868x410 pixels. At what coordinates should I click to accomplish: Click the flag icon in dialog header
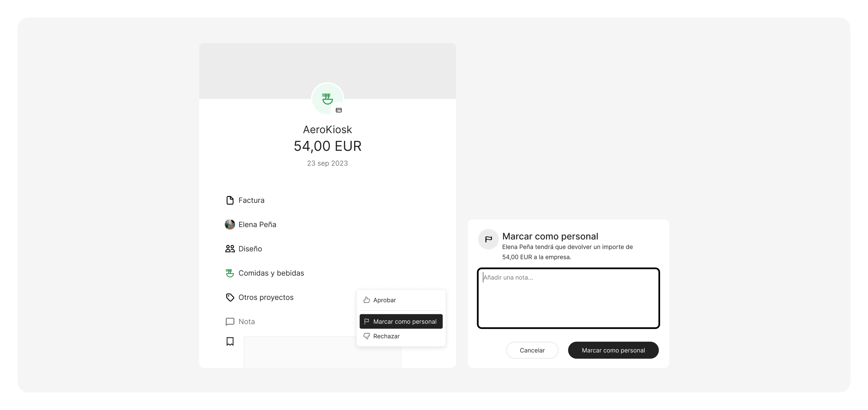[x=488, y=239]
